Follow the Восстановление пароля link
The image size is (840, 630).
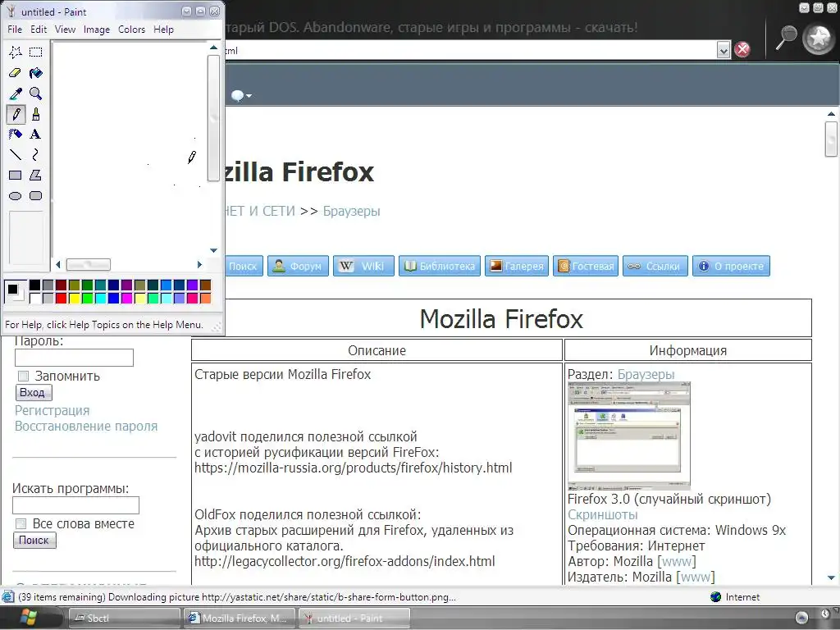click(86, 426)
